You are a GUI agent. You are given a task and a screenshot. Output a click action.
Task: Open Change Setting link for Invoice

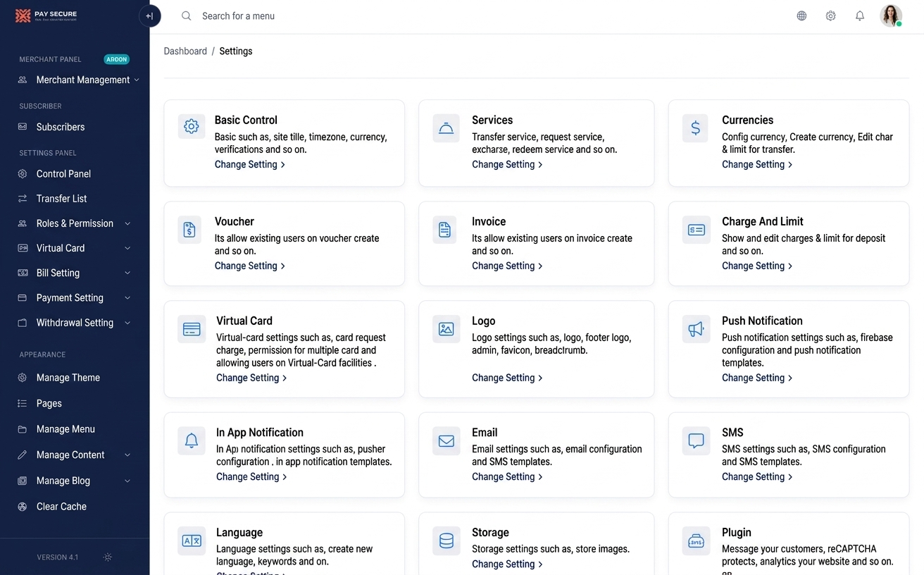pos(507,266)
